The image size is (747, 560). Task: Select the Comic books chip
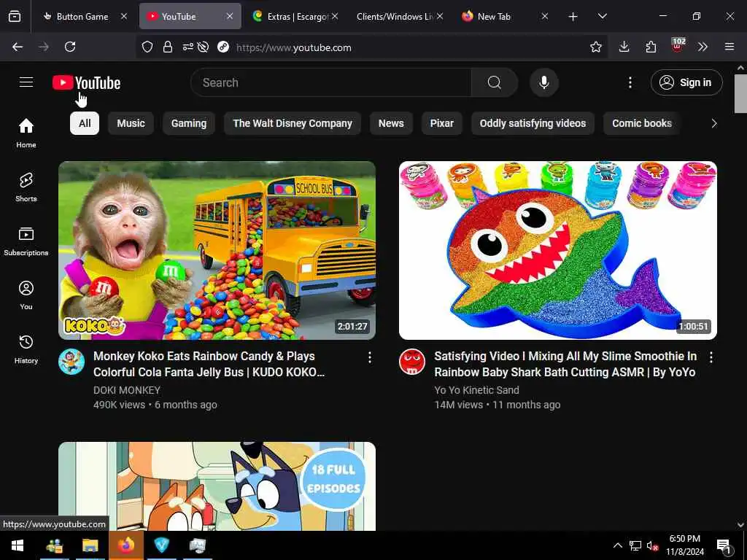[x=642, y=123]
